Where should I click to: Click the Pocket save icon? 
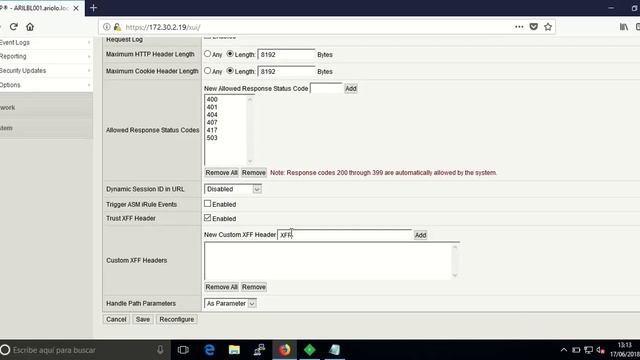click(x=533, y=27)
